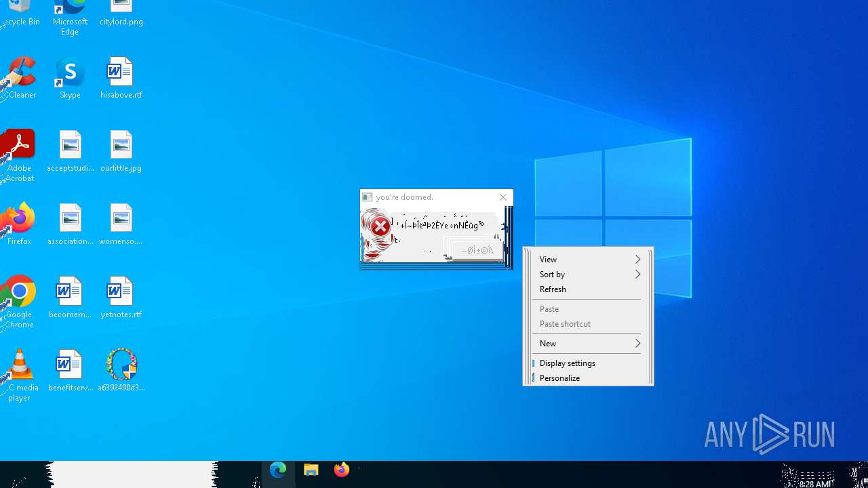Viewport: 868px width, 488px height.
Task: Select the citylord.png file icon
Action: 121,14
